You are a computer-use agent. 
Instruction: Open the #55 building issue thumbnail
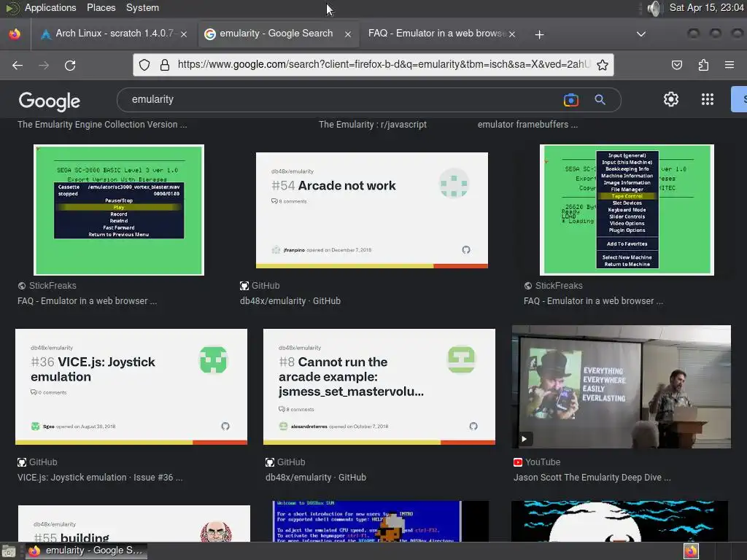134,524
